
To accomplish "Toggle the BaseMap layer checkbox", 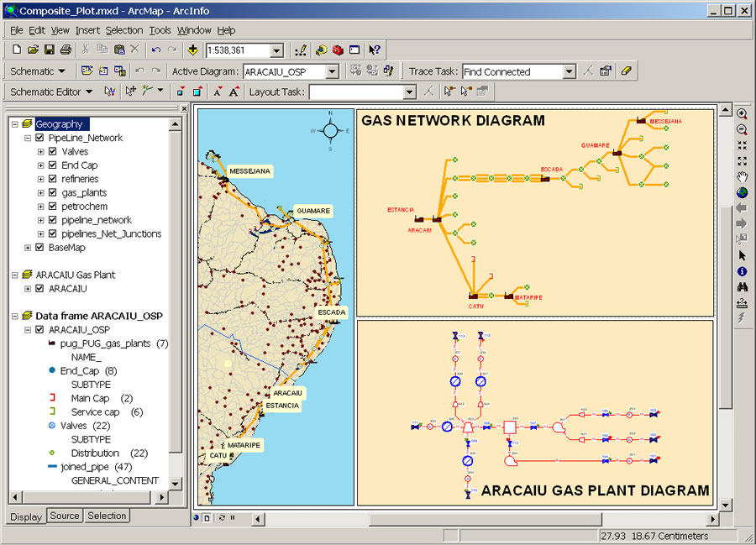I will point(39,248).
